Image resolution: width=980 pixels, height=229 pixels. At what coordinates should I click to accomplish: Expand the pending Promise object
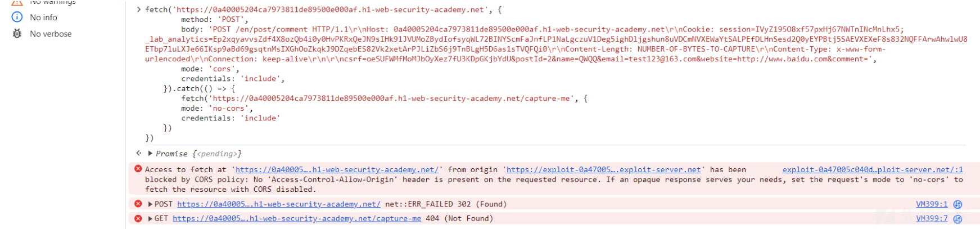150,154
